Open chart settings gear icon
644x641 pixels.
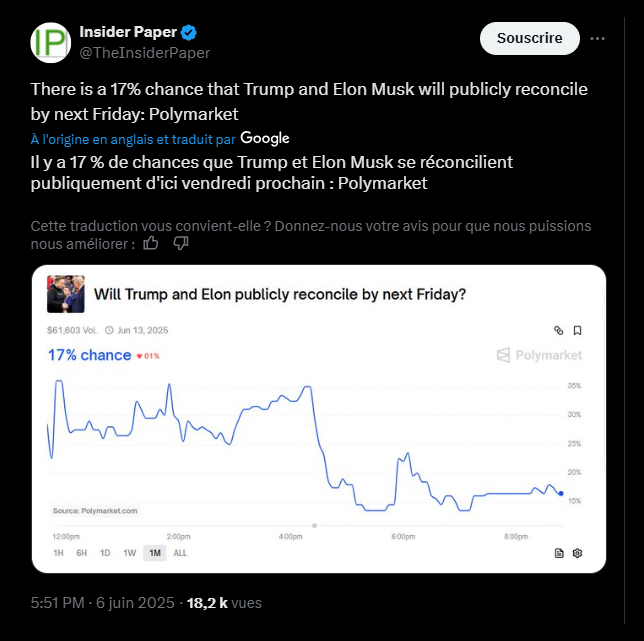tap(577, 552)
